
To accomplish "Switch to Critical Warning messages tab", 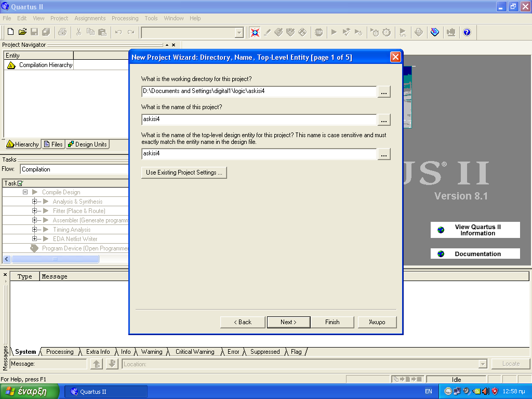I will coord(195,352).
